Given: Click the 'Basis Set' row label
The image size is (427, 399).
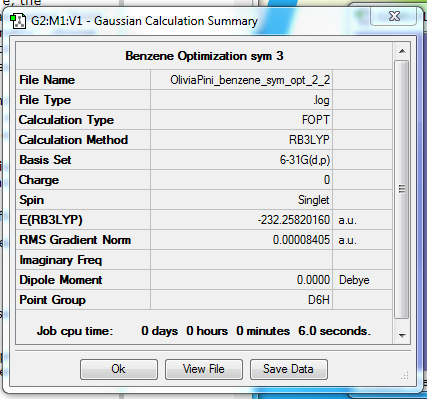Looking at the screenshot, I should [x=45, y=160].
